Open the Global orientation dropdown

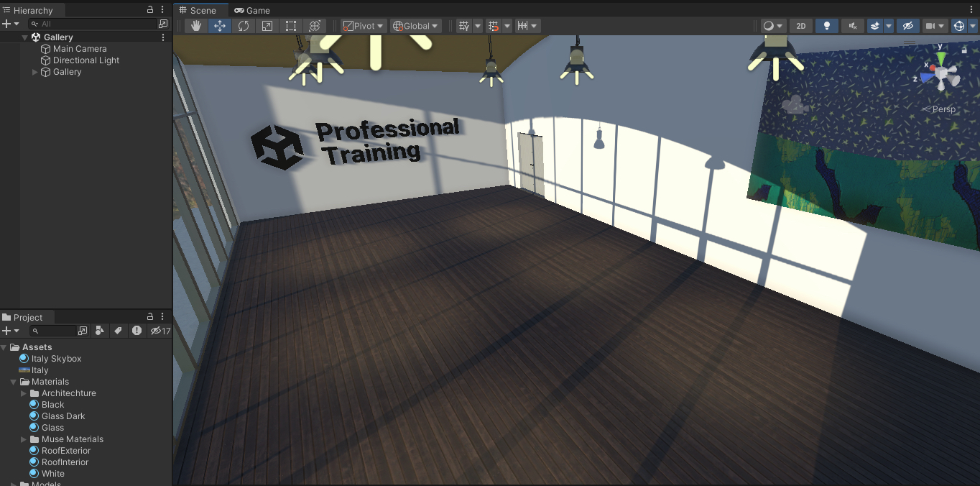[x=415, y=25]
